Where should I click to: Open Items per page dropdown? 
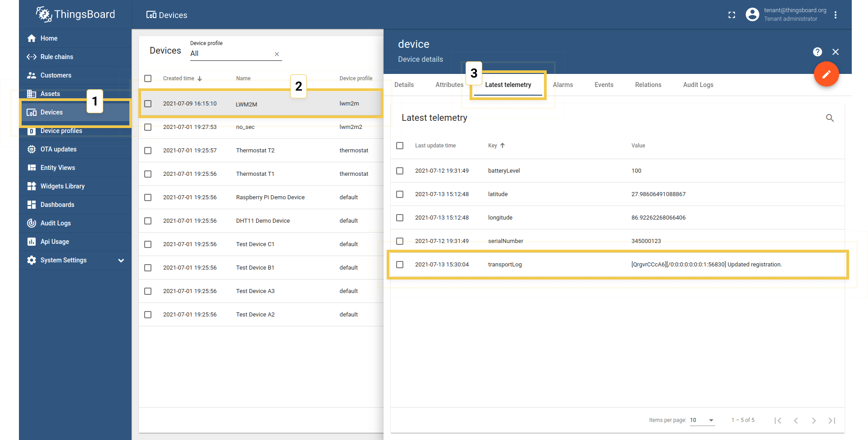tap(702, 420)
